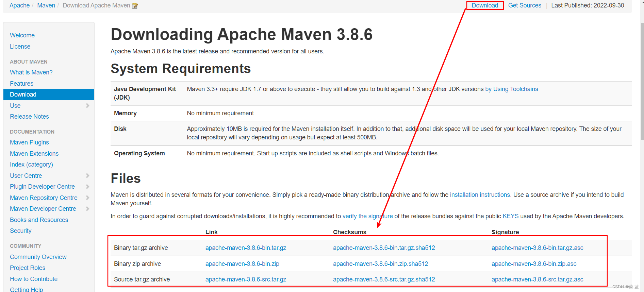
Task: Go to Welcome in sidebar
Action: coord(22,35)
